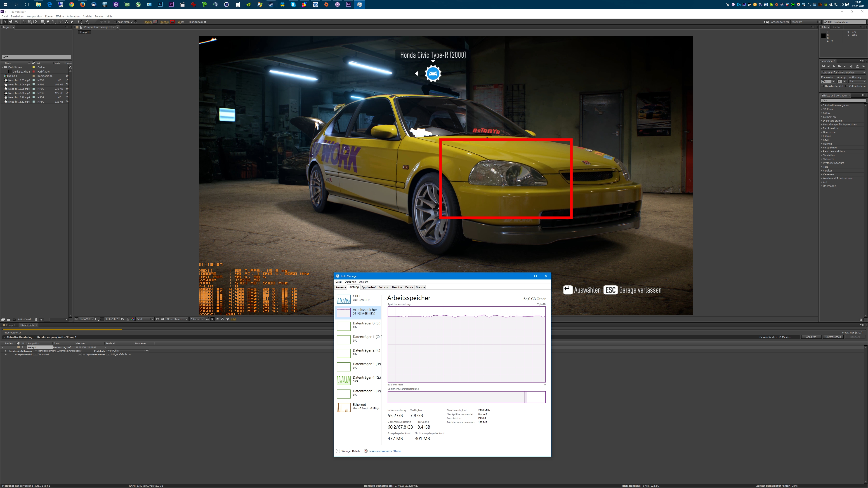This screenshot has width=868, height=488.
Task: Pick the Puppet Pin tool
Action: (x=87, y=21)
